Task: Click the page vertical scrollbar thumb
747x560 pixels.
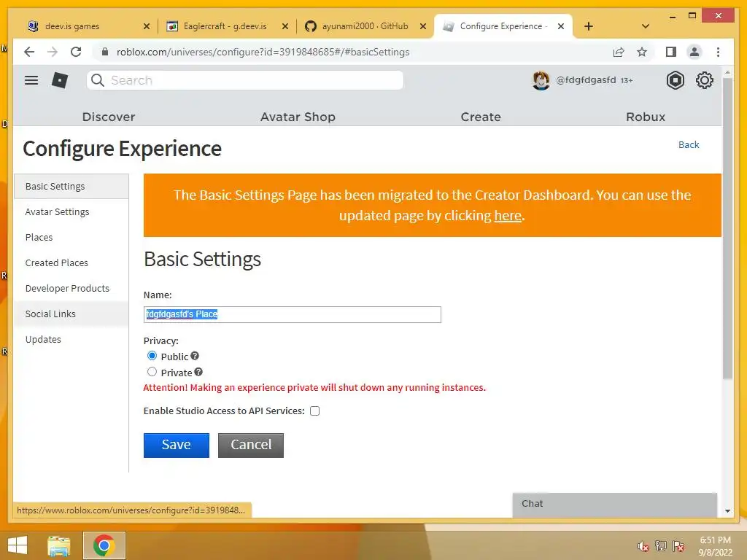Action: click(x=727, y=228)
